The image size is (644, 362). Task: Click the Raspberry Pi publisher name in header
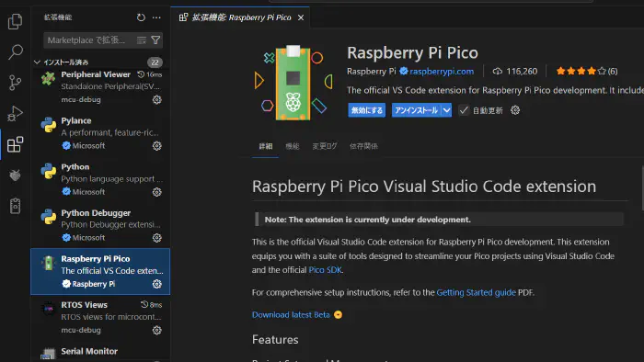(x=372, y=71)
